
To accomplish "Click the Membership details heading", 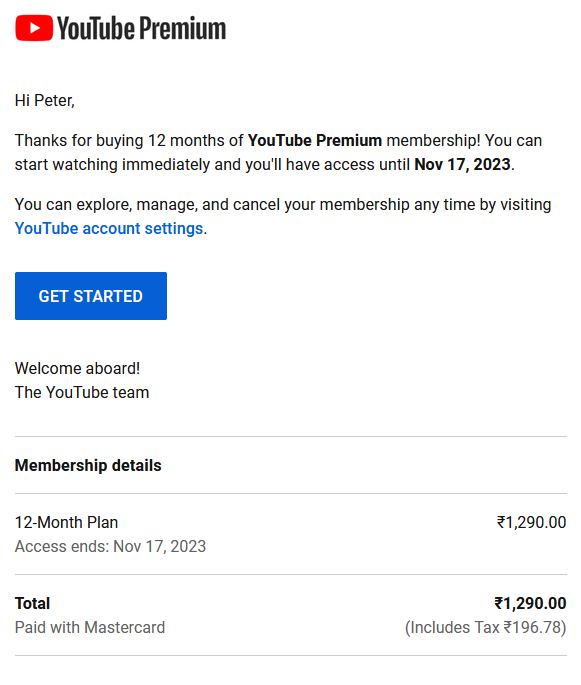I will click(x=88, y=465).
